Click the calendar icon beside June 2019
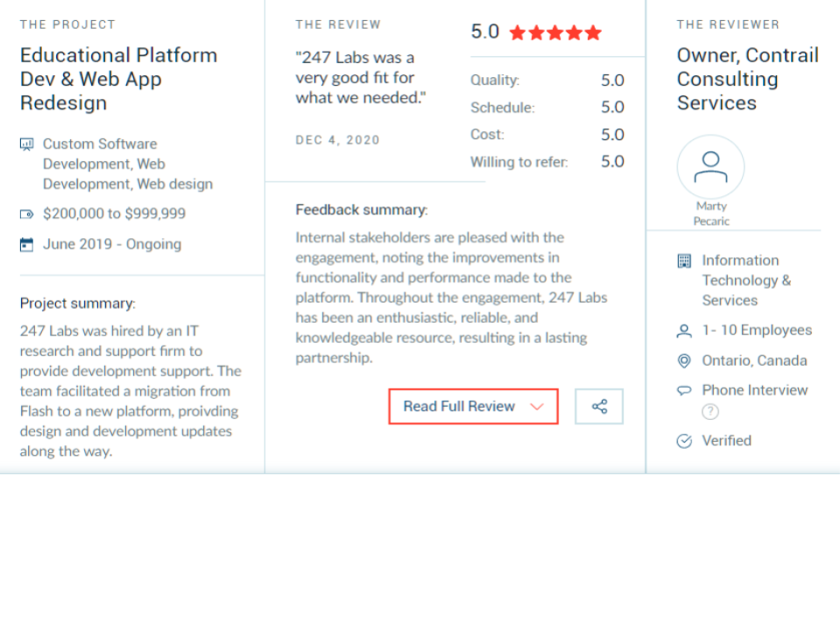840x630 pixels. [26, 244]
